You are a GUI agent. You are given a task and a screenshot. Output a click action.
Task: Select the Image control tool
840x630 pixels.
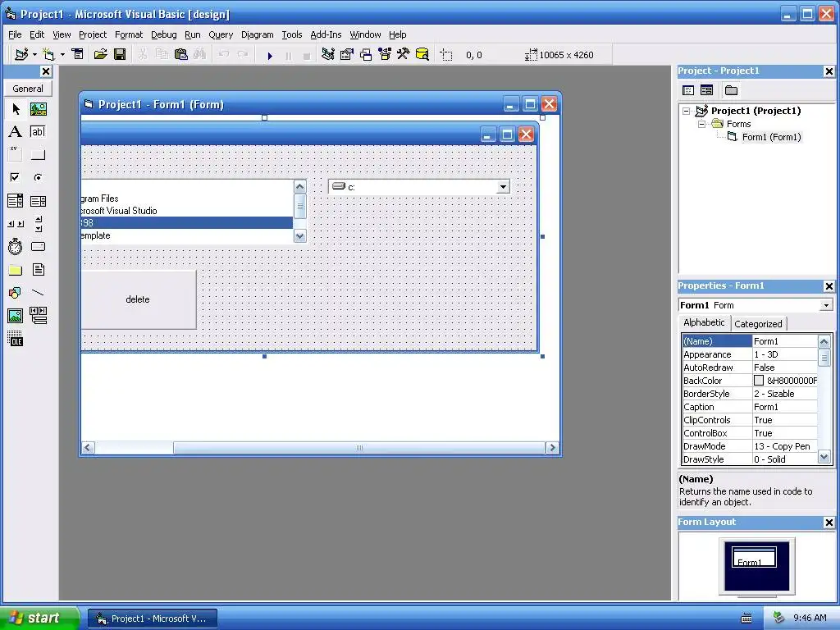coord(16,316)
